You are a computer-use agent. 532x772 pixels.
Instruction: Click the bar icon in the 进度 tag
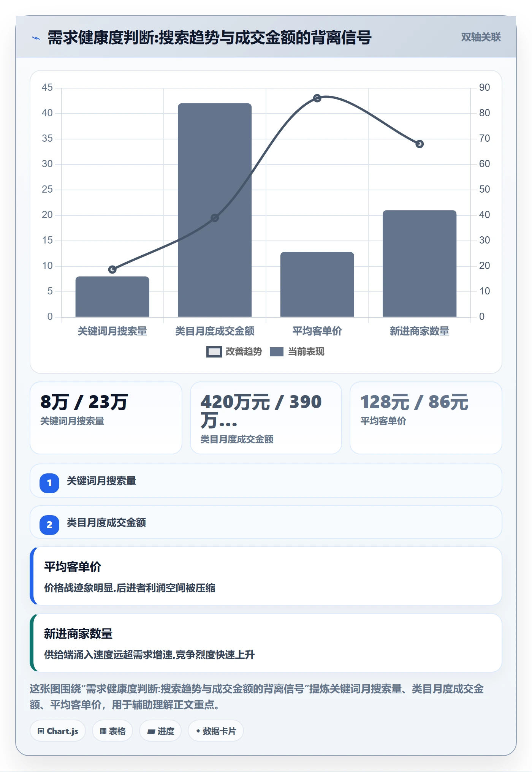pos(151,732)
